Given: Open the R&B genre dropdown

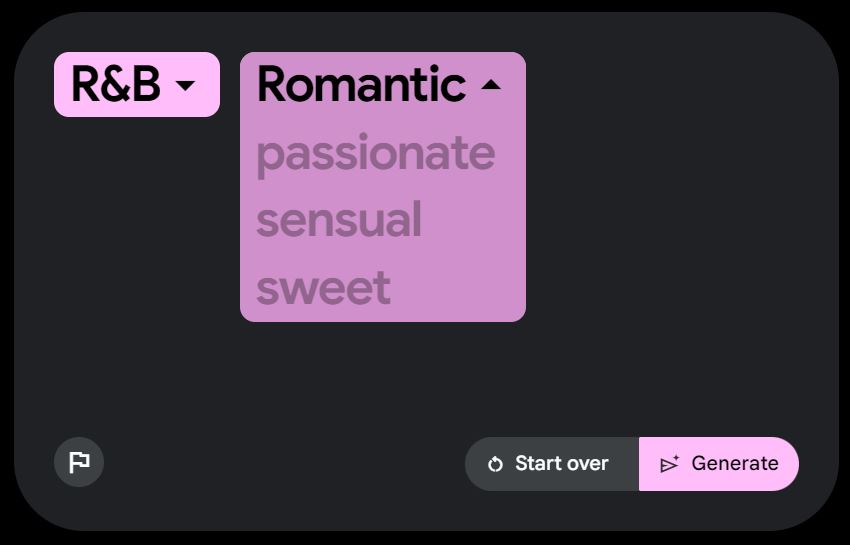Looking at the screenshot, I should click(x=136, y=85).
